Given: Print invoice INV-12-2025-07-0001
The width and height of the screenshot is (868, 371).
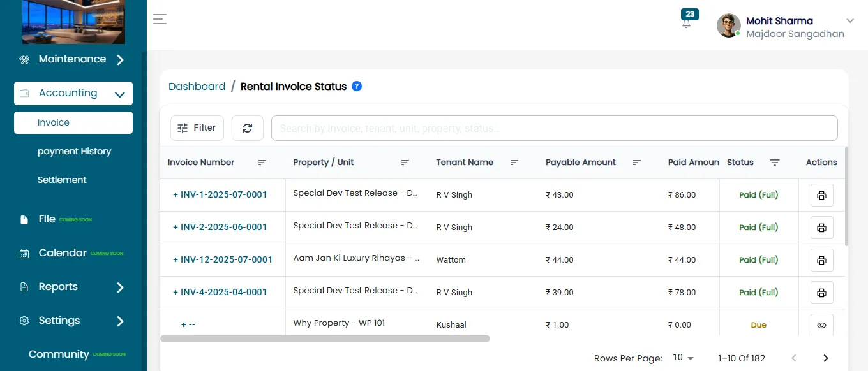Looking at the screenshot, I should [x=822, y=260].
